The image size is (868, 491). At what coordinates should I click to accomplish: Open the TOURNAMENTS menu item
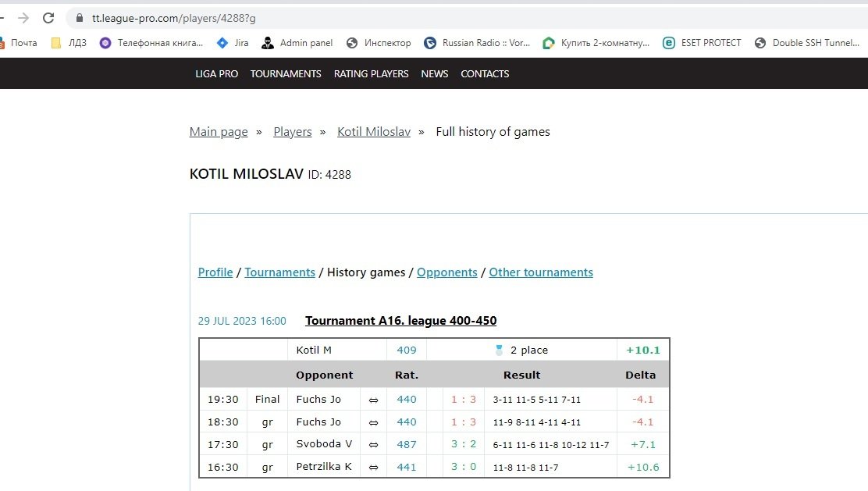(286, 74)
